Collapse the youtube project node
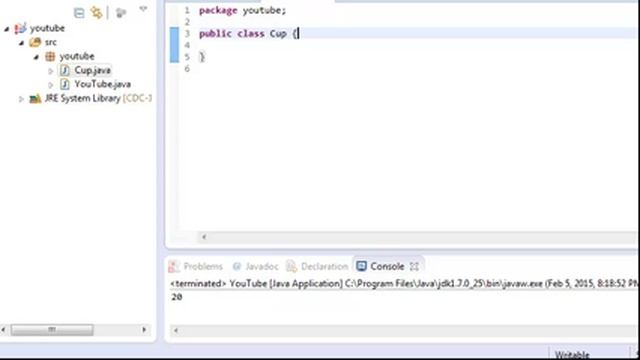 pyautogui.click(x=7, y=29)
